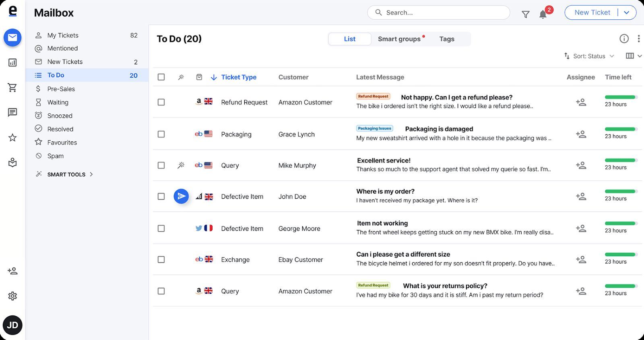Click time left bar on Refund Request row
This screenshot has width=644, height=340.
(620, 97)
